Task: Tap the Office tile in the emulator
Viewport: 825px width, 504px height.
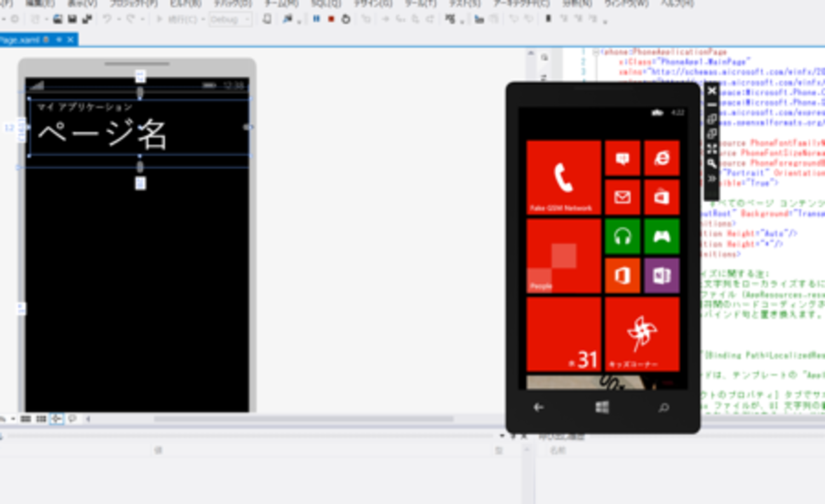Action: [622, 276]
